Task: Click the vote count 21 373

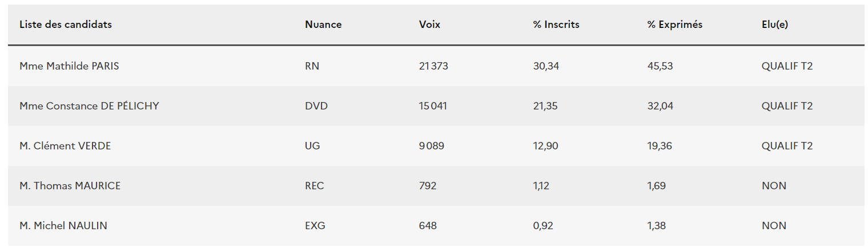Action: pos(433,66)
